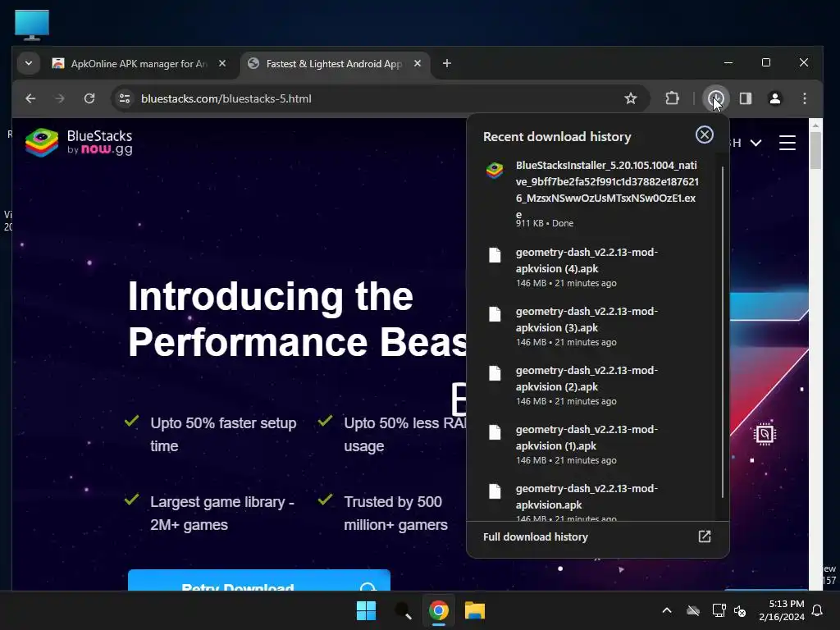Viewport: 840px width, 630px height.
Task: Open the tab search dropdown arrow
Action: point(29,63)
